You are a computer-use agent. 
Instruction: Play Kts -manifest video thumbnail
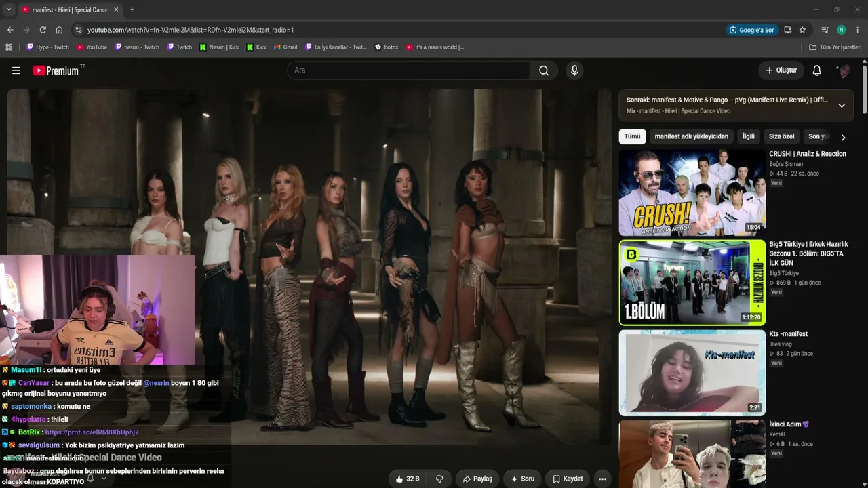(692, 373)
